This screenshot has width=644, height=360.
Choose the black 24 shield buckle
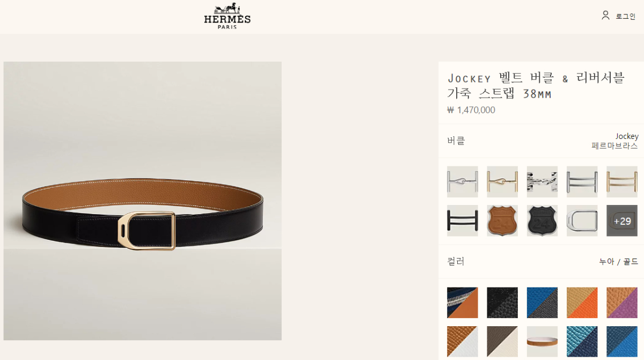(542, 221)
